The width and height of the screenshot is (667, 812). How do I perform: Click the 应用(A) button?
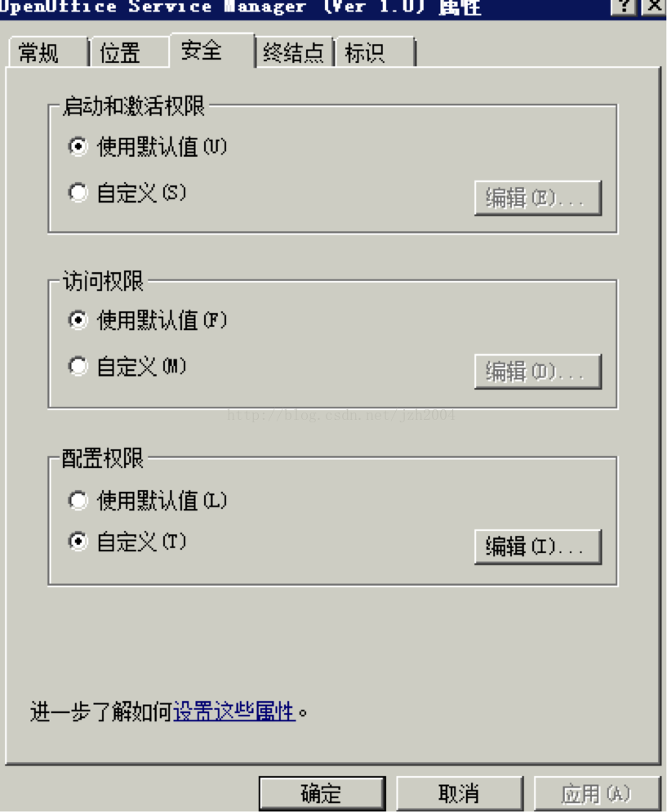(x=596, y=794)
